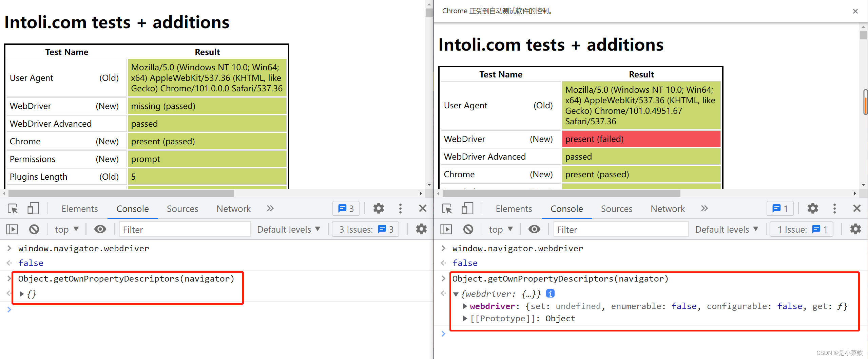The width and height of the screenshot is (868, 359).
Task: Show console sidebar in left DevTools
Action: click(12, 229)
